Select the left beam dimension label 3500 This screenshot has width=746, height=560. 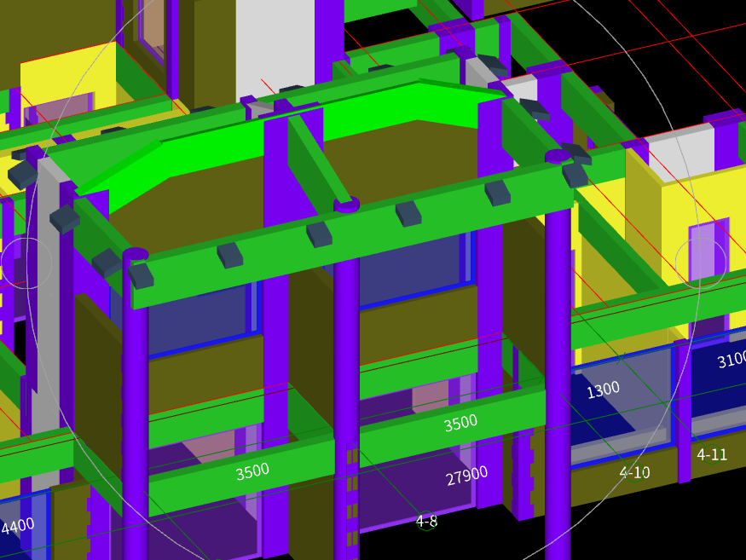[252, 471]
